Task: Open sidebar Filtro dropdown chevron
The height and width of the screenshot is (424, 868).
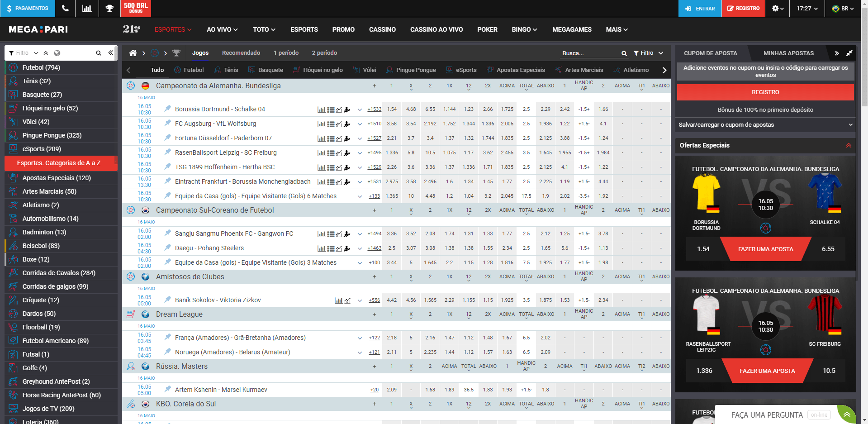Action: tap(36, 53)
